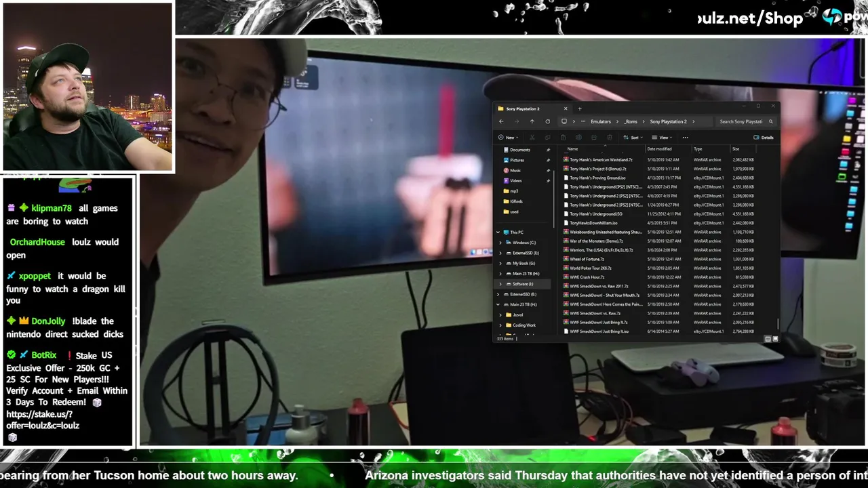Expand My Book (G:) drive node
Screen dimensions: 868x488
500,263
